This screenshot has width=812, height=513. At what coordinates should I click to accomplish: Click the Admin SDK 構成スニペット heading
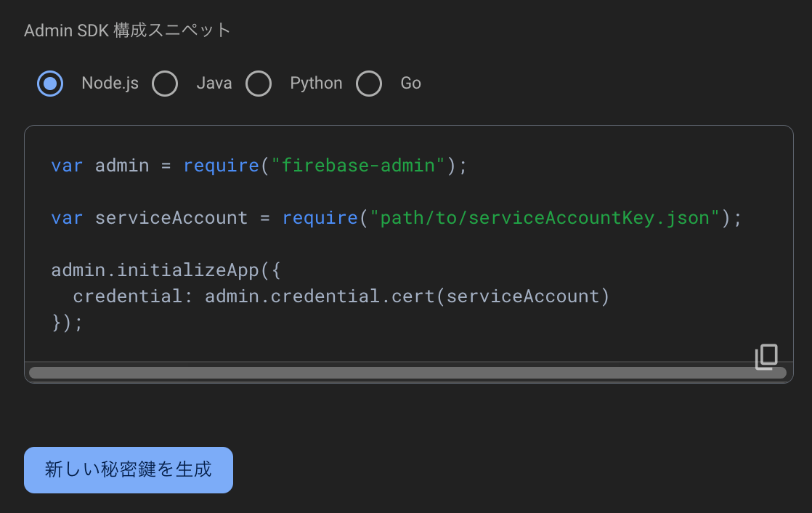[x=127, y=30]
